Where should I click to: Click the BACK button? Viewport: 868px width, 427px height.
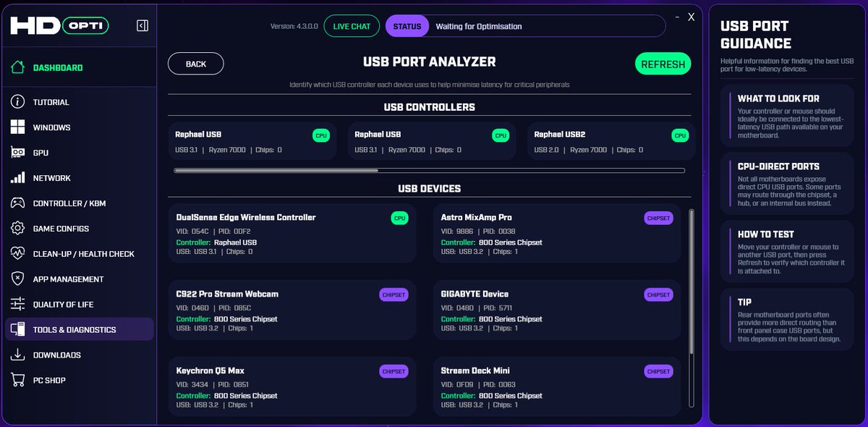(196, 64)
